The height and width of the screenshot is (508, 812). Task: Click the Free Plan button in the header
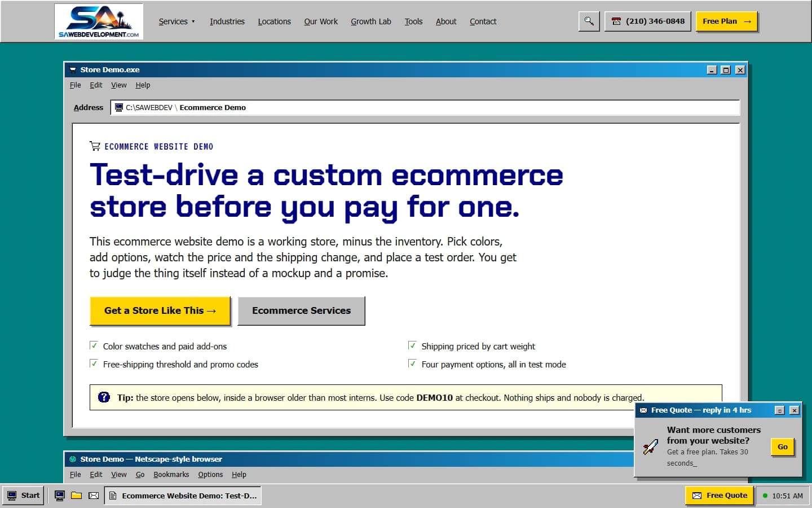click(x=726, y=21)
